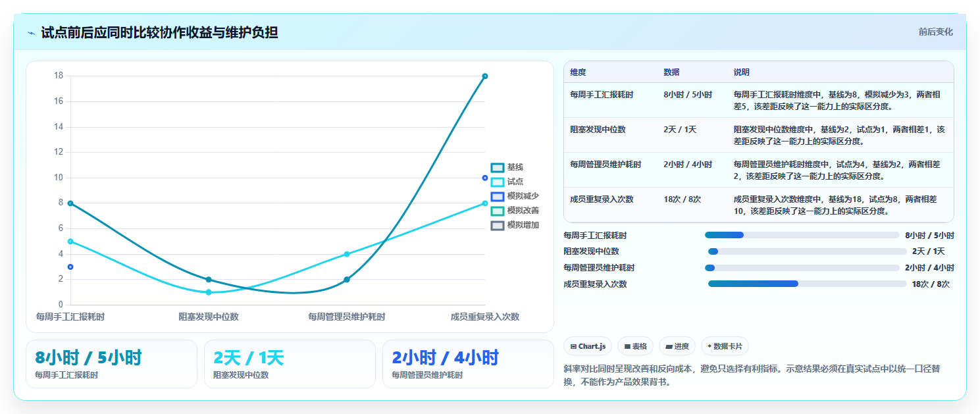Click 试点 point at 阻塞发现中位数
Viewport: 980px width, 414px height.
[x=209, y=292]
